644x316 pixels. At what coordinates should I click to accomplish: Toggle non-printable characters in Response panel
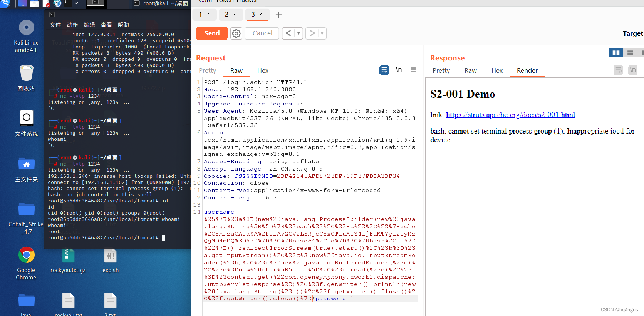(632, 70)
